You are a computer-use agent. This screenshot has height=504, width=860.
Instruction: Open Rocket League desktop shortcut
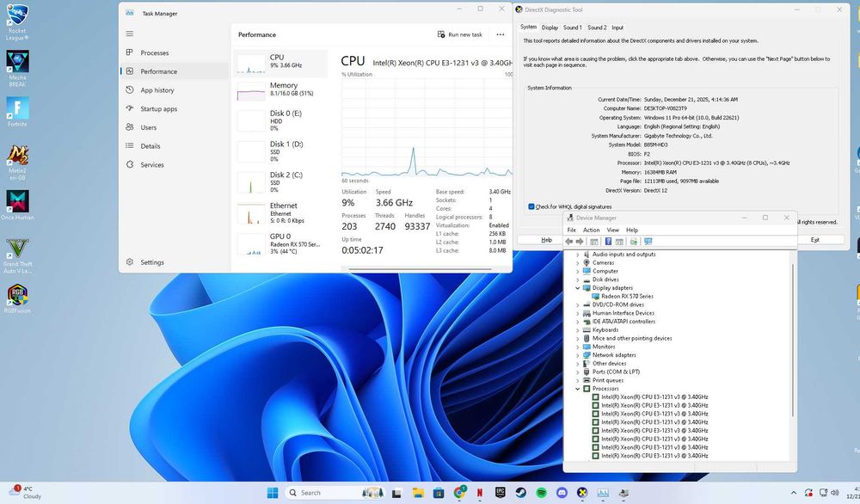pos(17,22)
